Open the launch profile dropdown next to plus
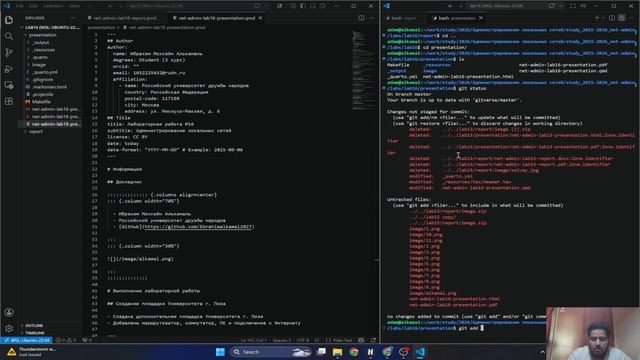640x360 pixels. tap(603, 18)
